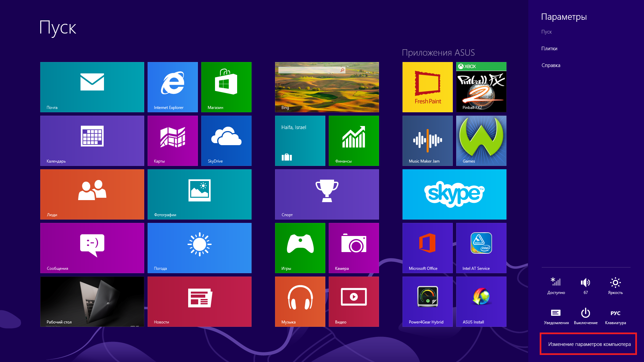Open the Фотографии photos tile
The width and height of the screenshot is (644, 362).
coord(200,194)
